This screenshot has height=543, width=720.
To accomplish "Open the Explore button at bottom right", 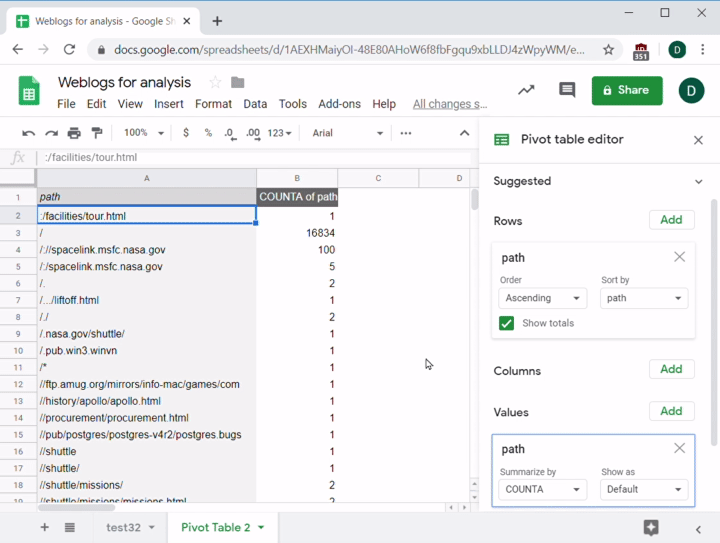I will coord(651,527).
